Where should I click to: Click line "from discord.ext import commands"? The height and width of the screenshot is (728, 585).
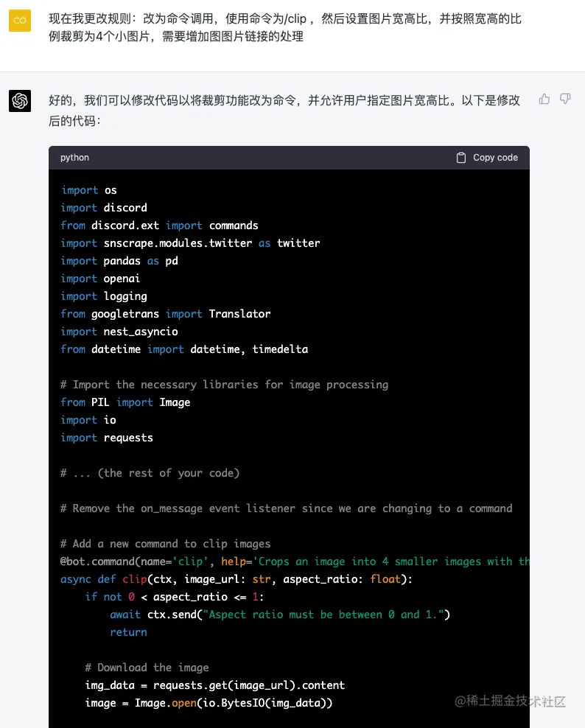point(159,225)
